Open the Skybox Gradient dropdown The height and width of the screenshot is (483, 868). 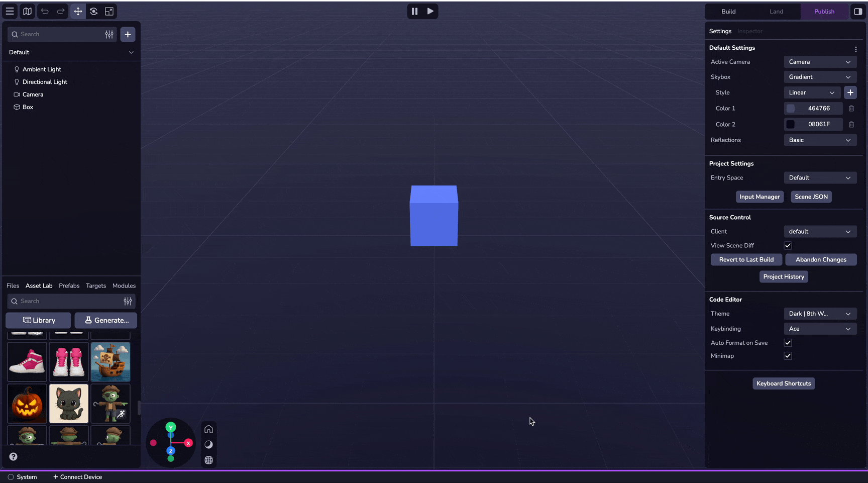pyautogui.click(x=820, y=77)
